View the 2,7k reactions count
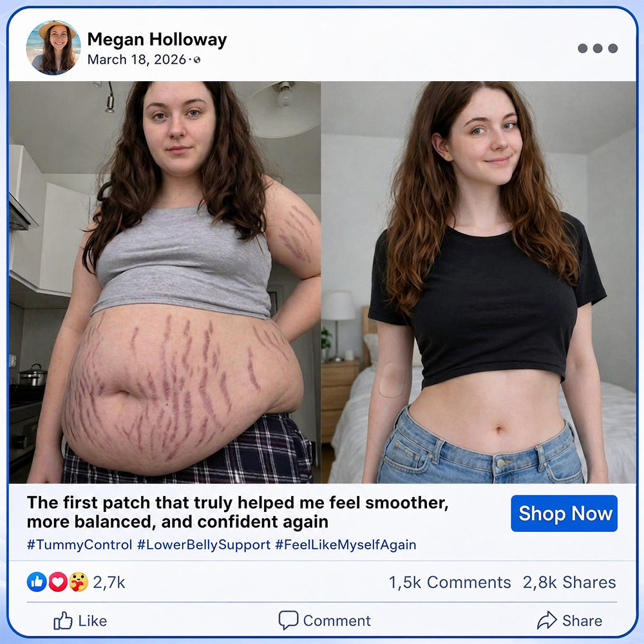This screenshot has height=644, width=644. 109,582
